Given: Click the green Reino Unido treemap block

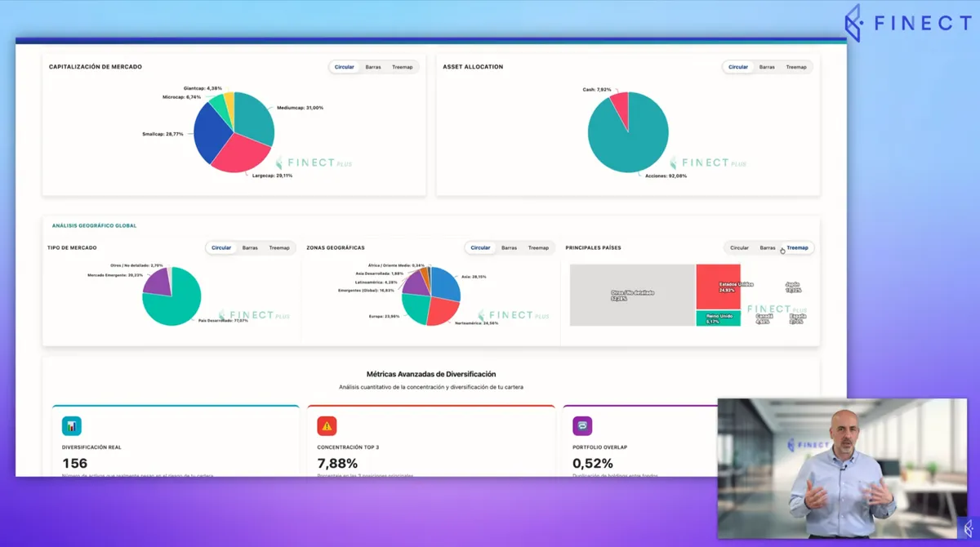Looking at the screenshot, I should click(718, 318).
